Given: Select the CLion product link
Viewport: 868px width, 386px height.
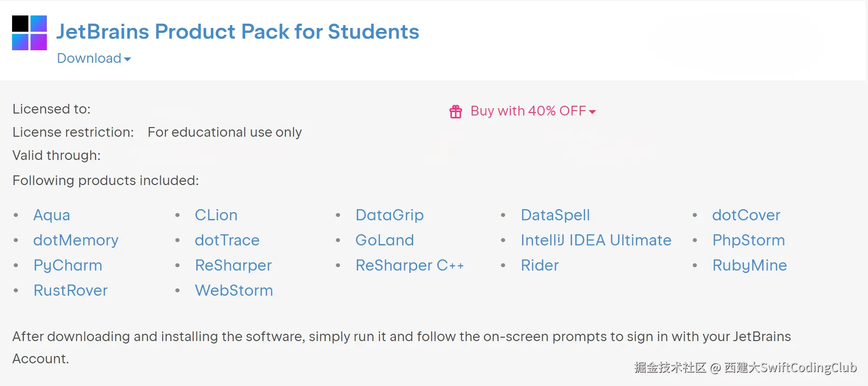Looking at the screenshot, I should tap(216, 215).
